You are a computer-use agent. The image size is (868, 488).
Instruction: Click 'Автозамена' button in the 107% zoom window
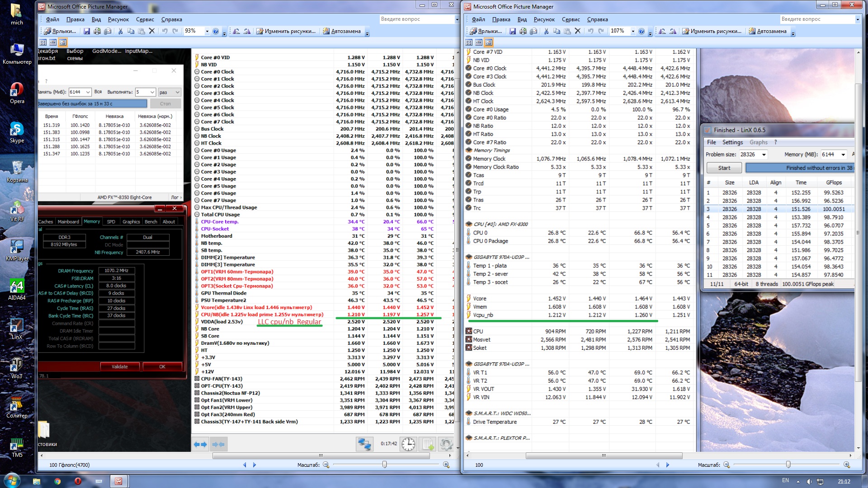coord(768,31)
